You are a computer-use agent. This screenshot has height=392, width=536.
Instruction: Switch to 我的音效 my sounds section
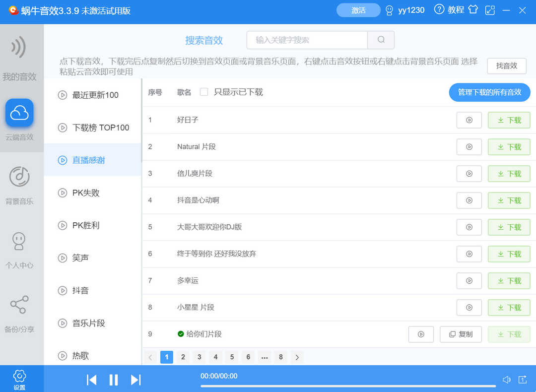(x=20, y=60)
